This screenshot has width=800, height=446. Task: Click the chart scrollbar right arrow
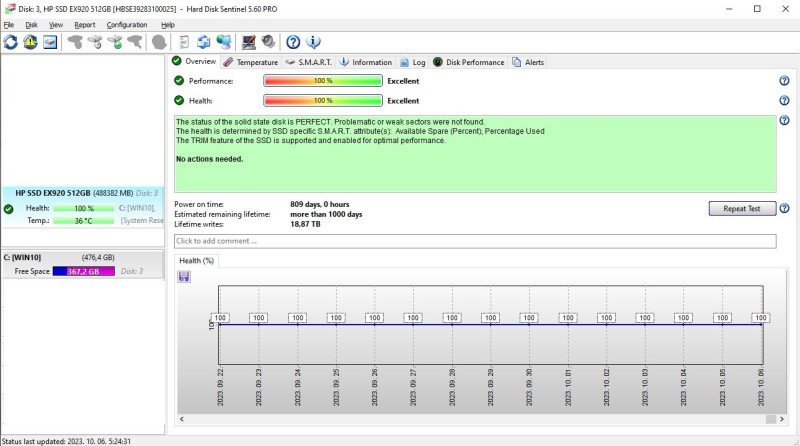(781, 419)
